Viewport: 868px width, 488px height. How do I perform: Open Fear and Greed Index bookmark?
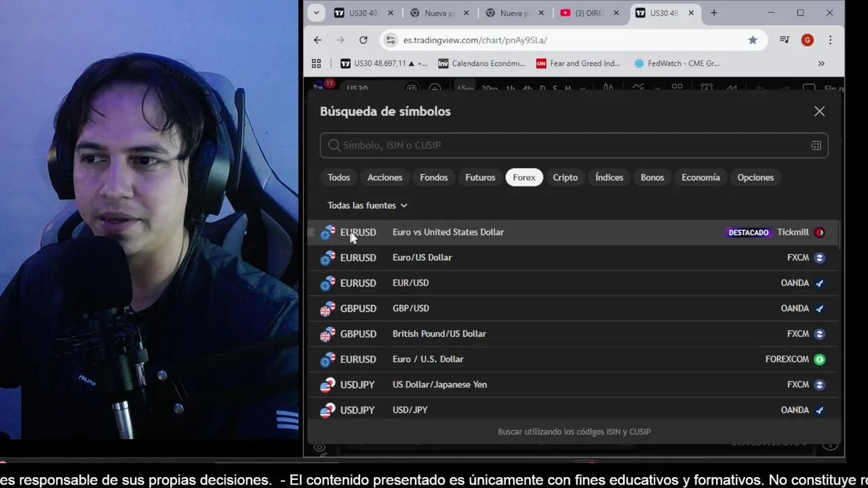point(578,63)
